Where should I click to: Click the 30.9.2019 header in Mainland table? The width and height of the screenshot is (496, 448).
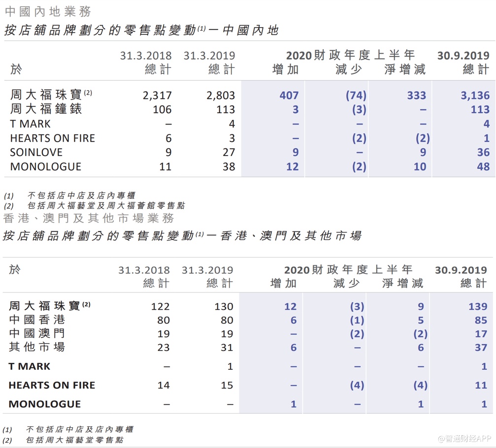pyautogui.click(x=463, y=56)
